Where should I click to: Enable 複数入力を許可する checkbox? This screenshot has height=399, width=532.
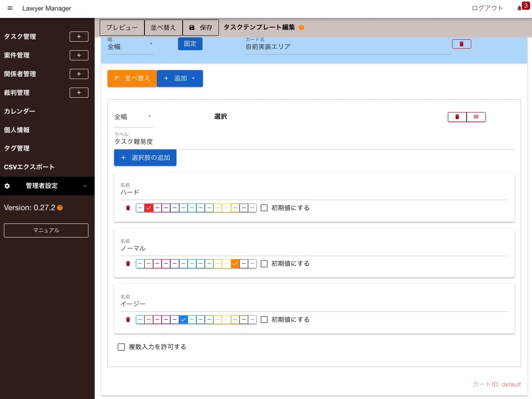click(121, 347)
